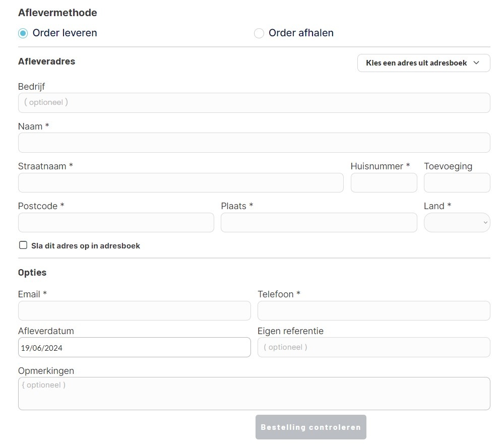The image size is (502, 448).
Task: Enable Sla dit adres op in adresboek
Action: (23, 245)
